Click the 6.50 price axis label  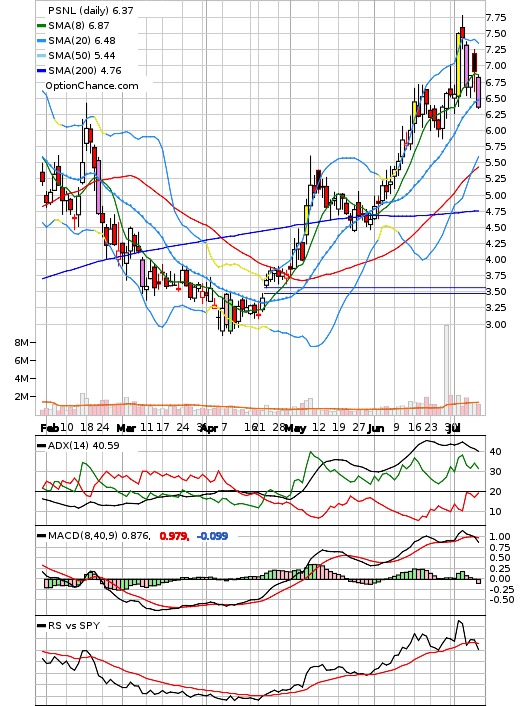pos(495,98)
